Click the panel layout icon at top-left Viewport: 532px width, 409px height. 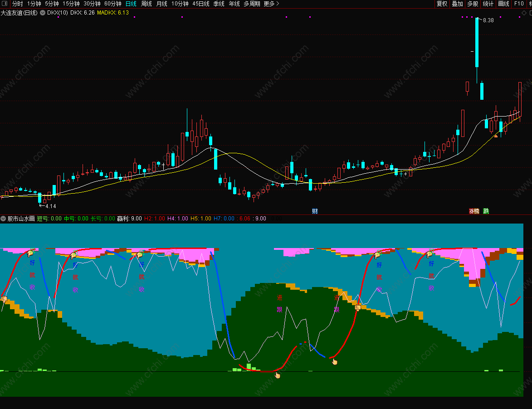[x=5, y=3]
